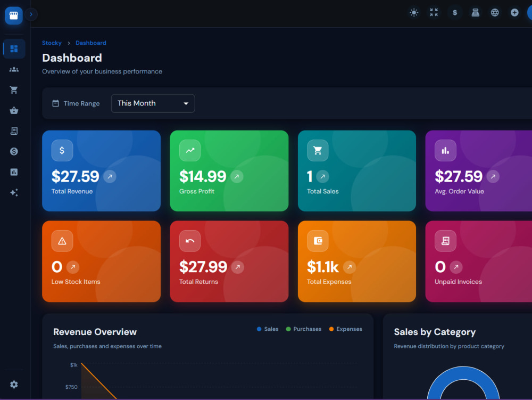
Task: Click the Stocky breadcrumb link
Action: [x=52, y=43]
